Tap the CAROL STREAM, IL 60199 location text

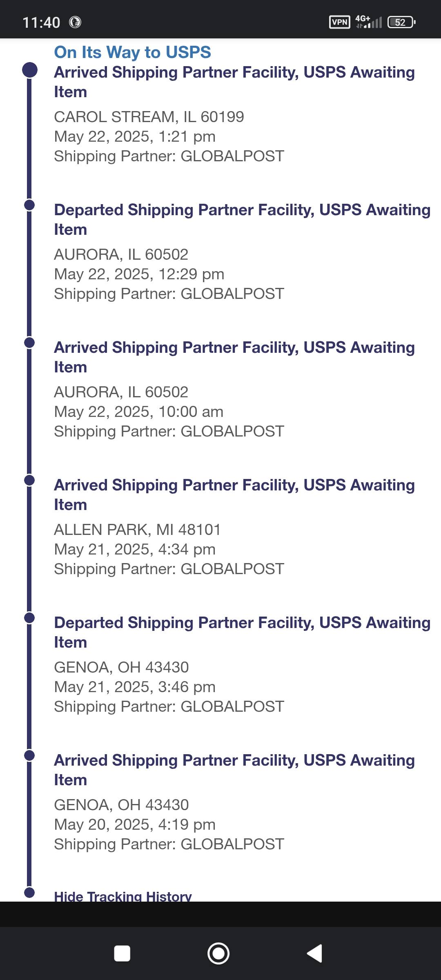pyautogui.click(x=149, y=117)
